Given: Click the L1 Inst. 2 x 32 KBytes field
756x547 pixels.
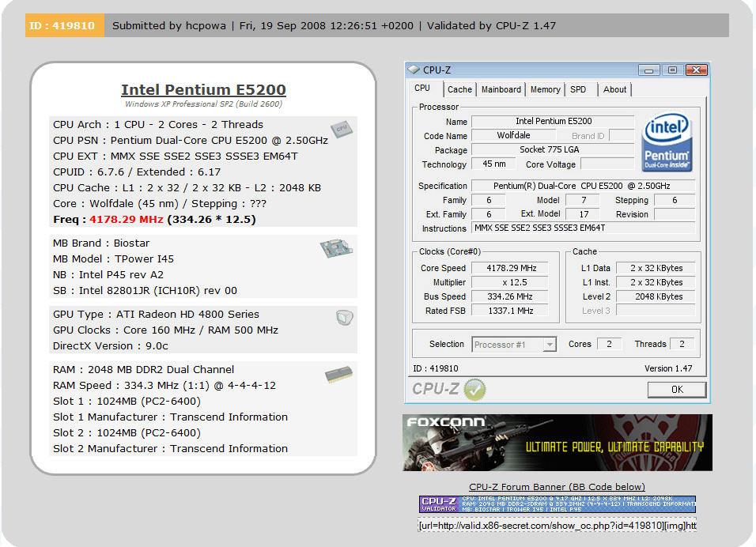Looking at the screenshot, I should pos(656,282).
